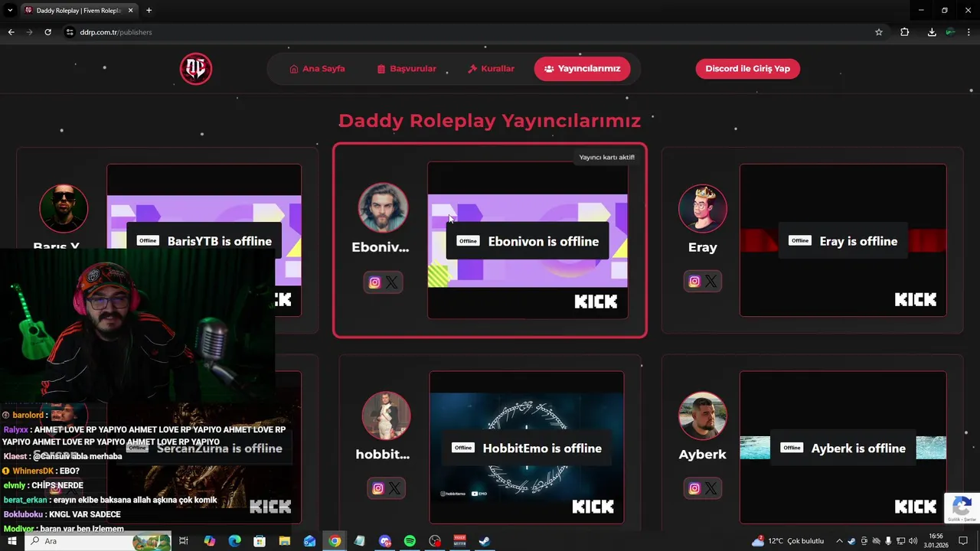Go to the Kurallar page
The image size is (980, 551).
492,69
